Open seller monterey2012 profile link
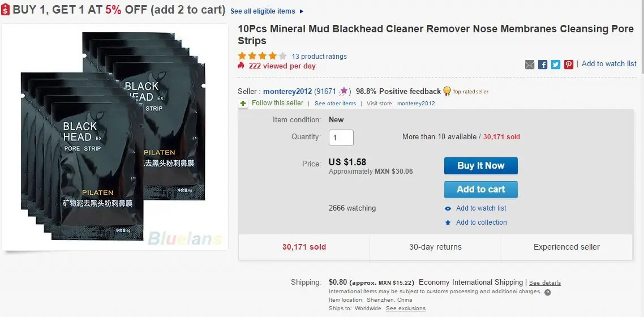This screenshot has height=317, width=644. coord(288,91)
